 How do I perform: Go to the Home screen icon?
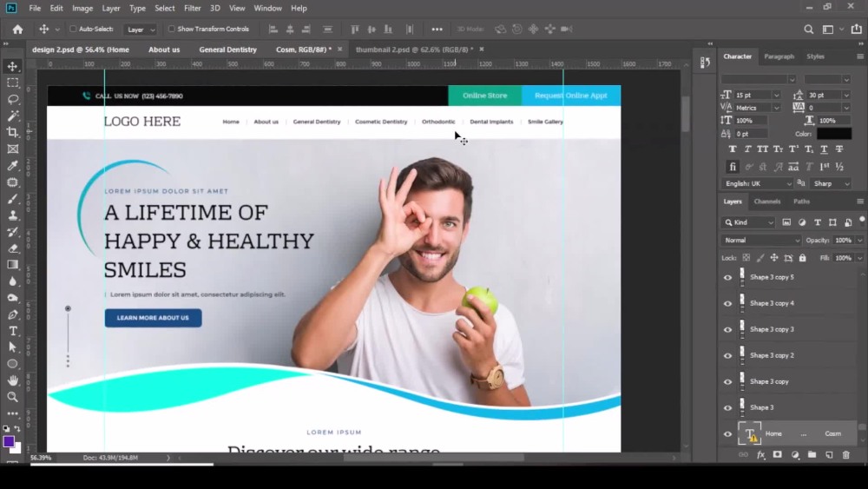(17, 30)
